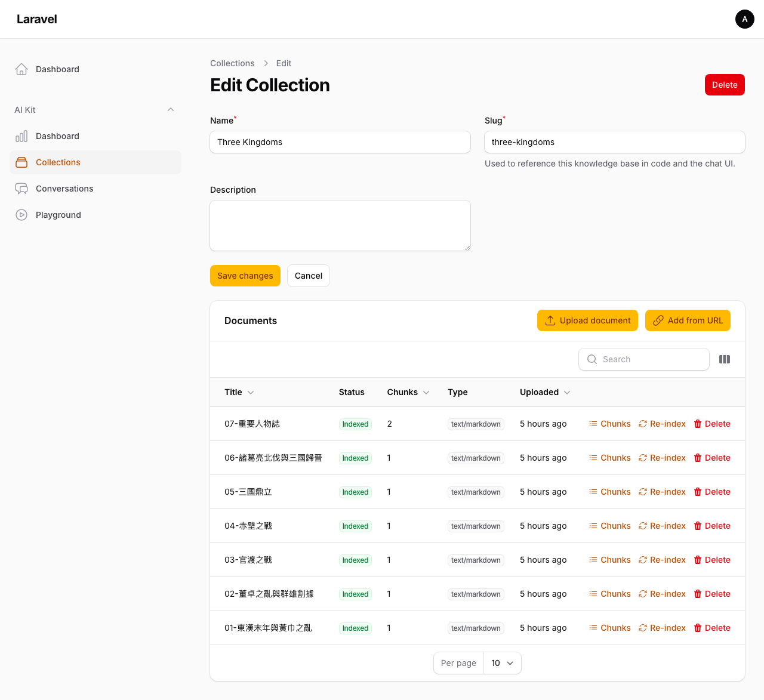Click the upload arrow icon on Upload document

[550, 320]
